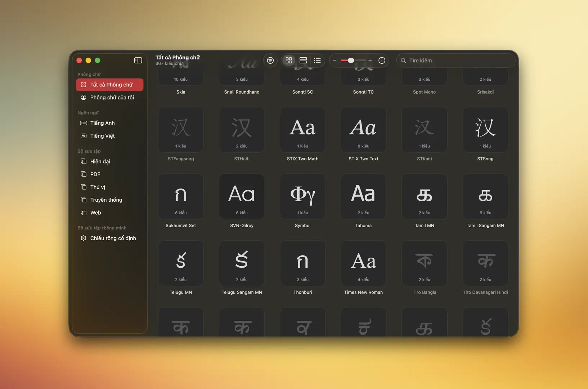This screenshot has width=588, height=389.
Task: Click the yellow minimize window button
Action: pyautogui.click(x=88, y=61)
